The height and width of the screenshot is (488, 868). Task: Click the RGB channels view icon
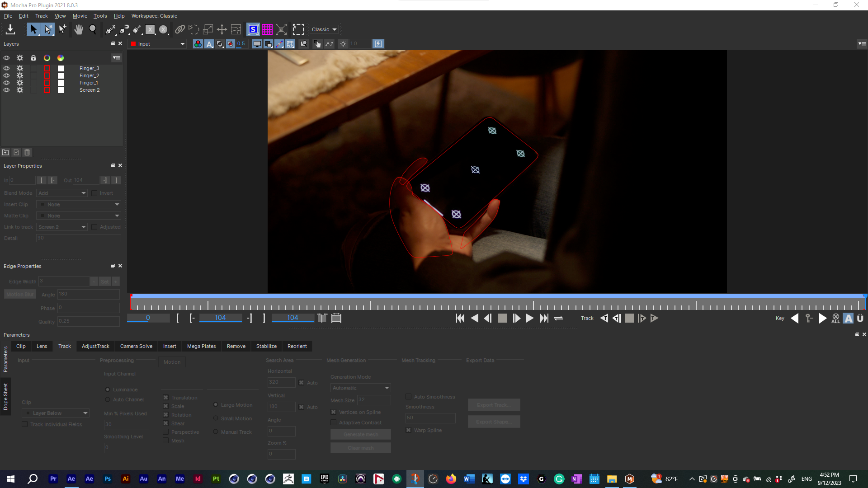[198, 44]
